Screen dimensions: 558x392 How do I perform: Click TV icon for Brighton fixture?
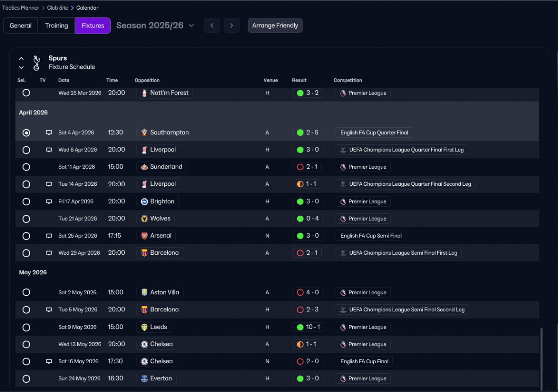point(49,201)
